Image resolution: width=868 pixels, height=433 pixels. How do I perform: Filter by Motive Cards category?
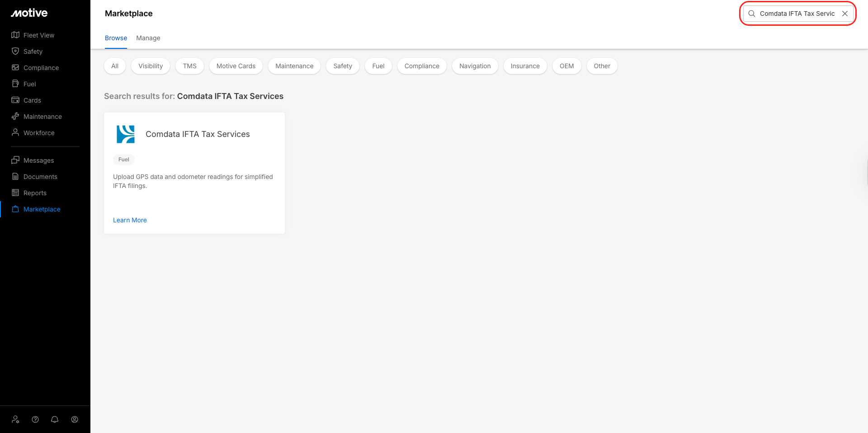(236, 66)
